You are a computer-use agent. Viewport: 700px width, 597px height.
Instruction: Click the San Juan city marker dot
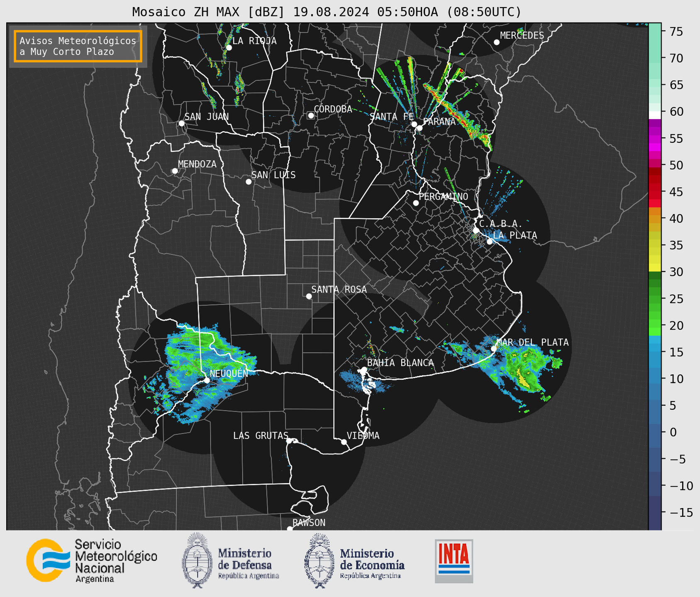(181, 123)
